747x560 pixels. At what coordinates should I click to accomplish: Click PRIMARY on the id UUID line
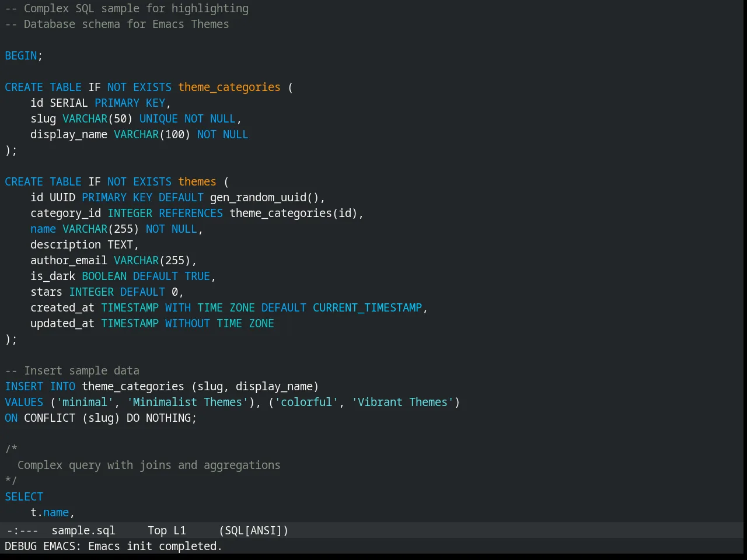tap(104, 198)
